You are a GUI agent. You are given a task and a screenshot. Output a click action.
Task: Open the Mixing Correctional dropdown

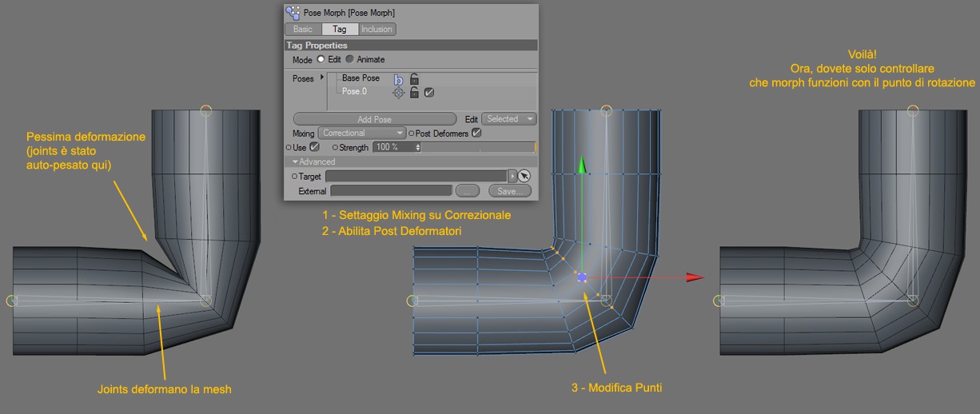click(362, 133)
